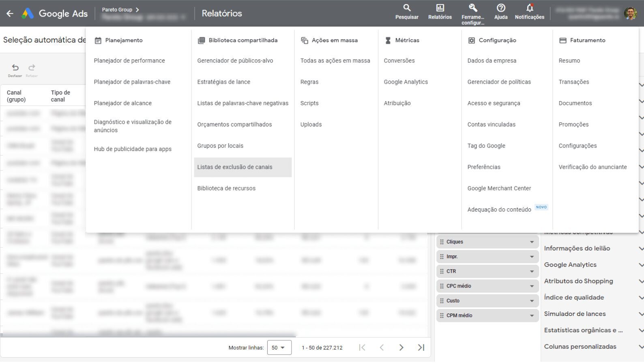Open Google Merchant Center under Configuração
Image resolution: width=644 pixels, height=363 pixels.
(499, 188)
